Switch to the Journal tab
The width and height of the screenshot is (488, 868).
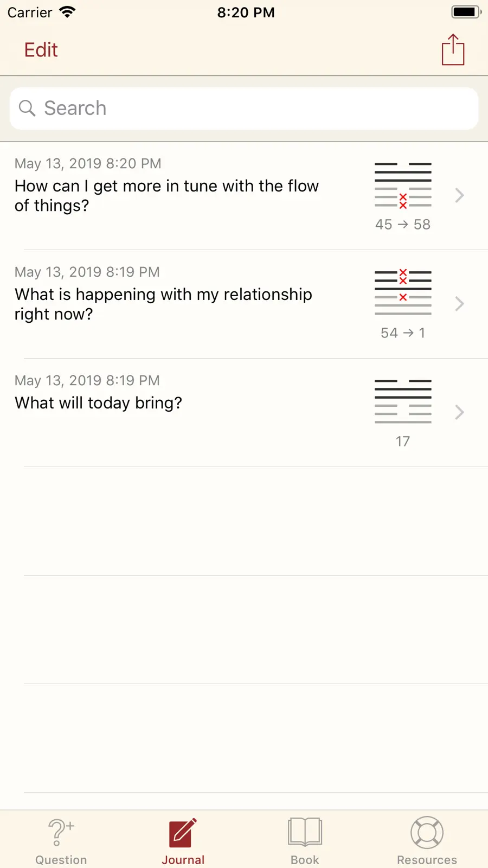(x=183, y=841)
